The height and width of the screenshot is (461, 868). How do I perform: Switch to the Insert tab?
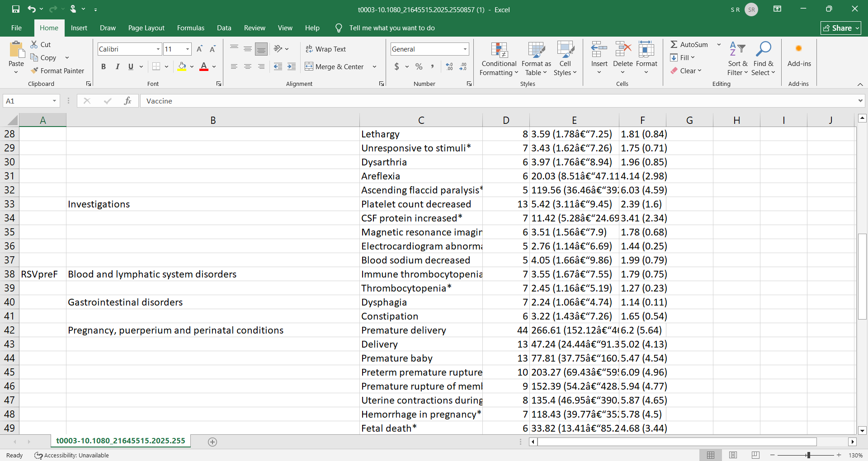pos(79,28)
